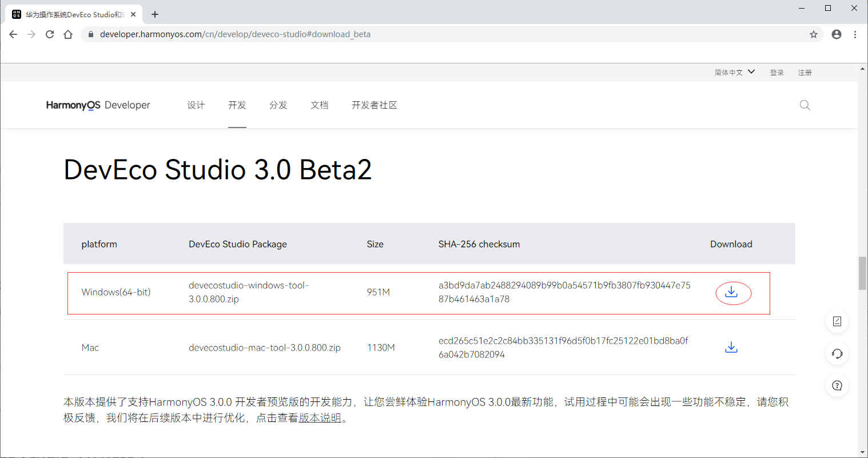Go back to the previous browser page
Image resolution: width=868 pixels, height=458 pixels.
point(13,34)
